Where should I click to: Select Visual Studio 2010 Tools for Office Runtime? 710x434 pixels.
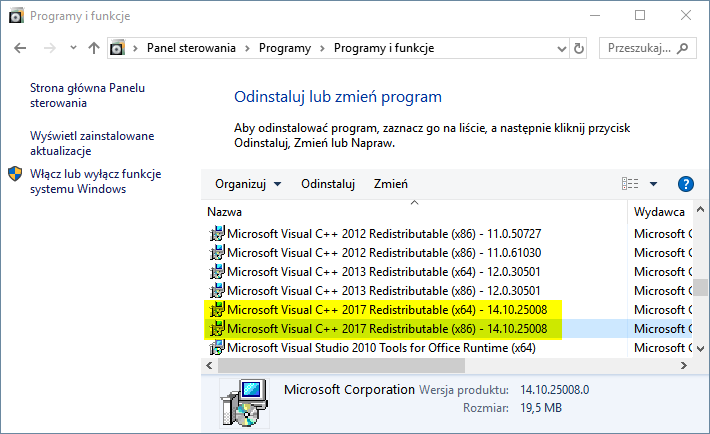click(x=381, y=348)
